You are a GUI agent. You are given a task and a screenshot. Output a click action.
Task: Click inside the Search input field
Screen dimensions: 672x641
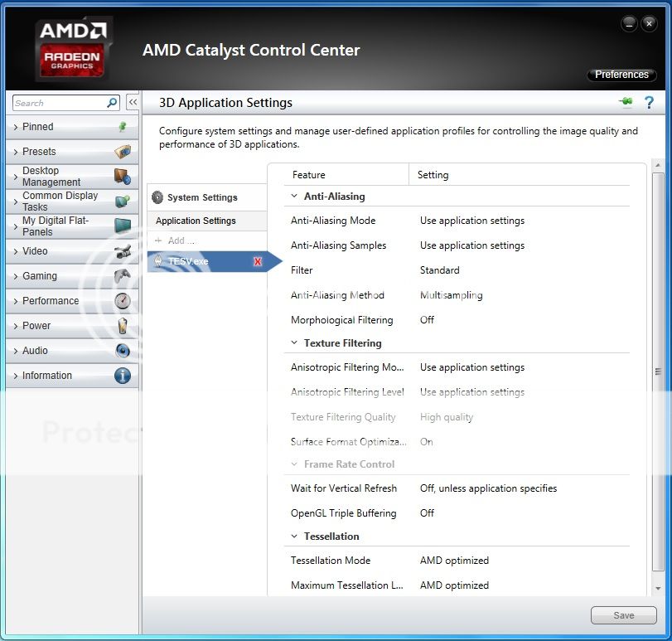58,103
